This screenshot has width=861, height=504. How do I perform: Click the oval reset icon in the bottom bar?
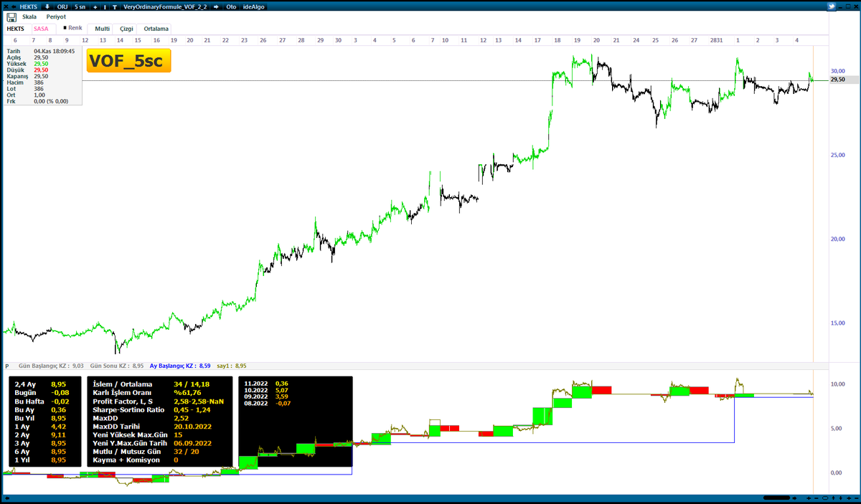pos(825,498)
